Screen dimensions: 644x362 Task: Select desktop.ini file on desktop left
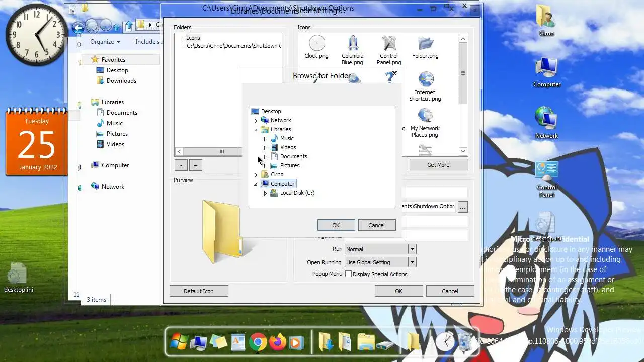(x=19, y=278)
